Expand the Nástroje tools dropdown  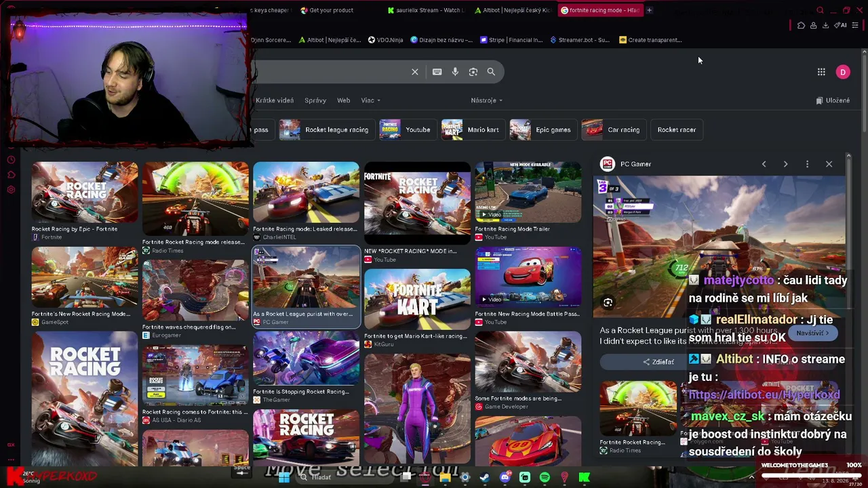(486, 100)
